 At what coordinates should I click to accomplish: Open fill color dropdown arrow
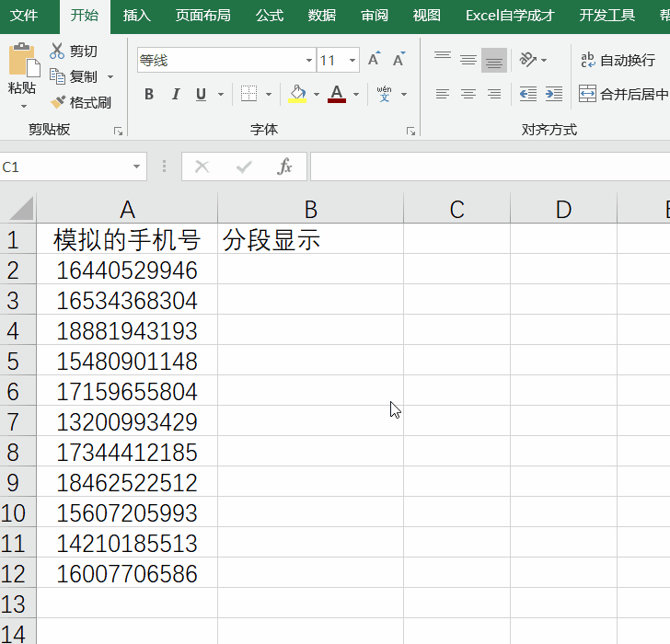point(317,95)
